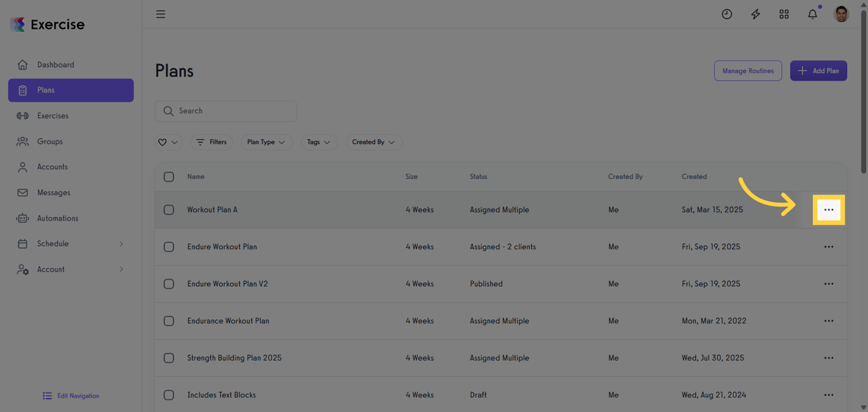Open the apps grid icon
The width and height of the screenshot is (868, 412).
(784, 14)
